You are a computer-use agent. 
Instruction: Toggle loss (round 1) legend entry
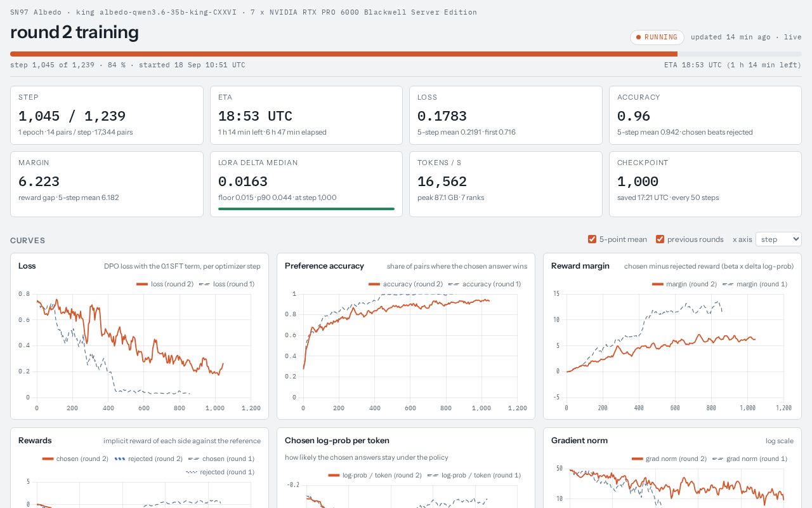pos(226,284)
